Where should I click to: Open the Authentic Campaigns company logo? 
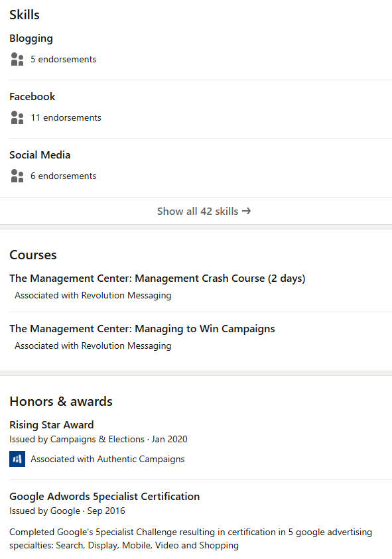pyautogui.click(x=17, y=459)
